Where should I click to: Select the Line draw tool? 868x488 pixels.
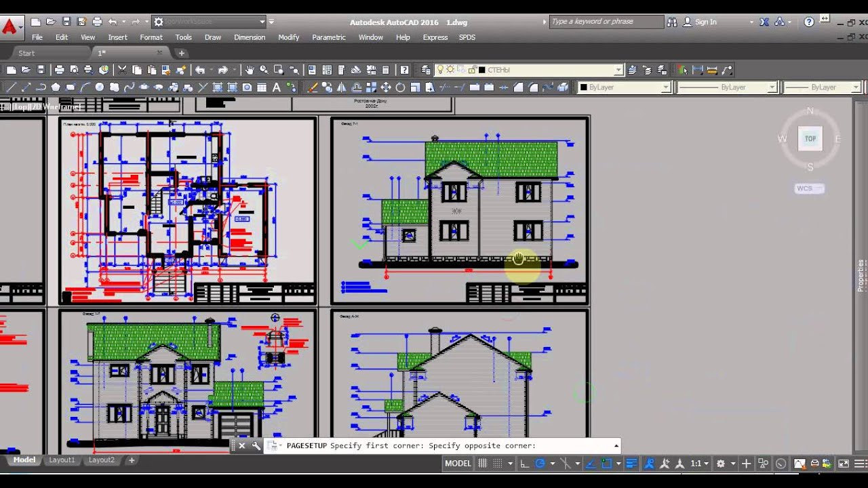(x=12, y=87)
